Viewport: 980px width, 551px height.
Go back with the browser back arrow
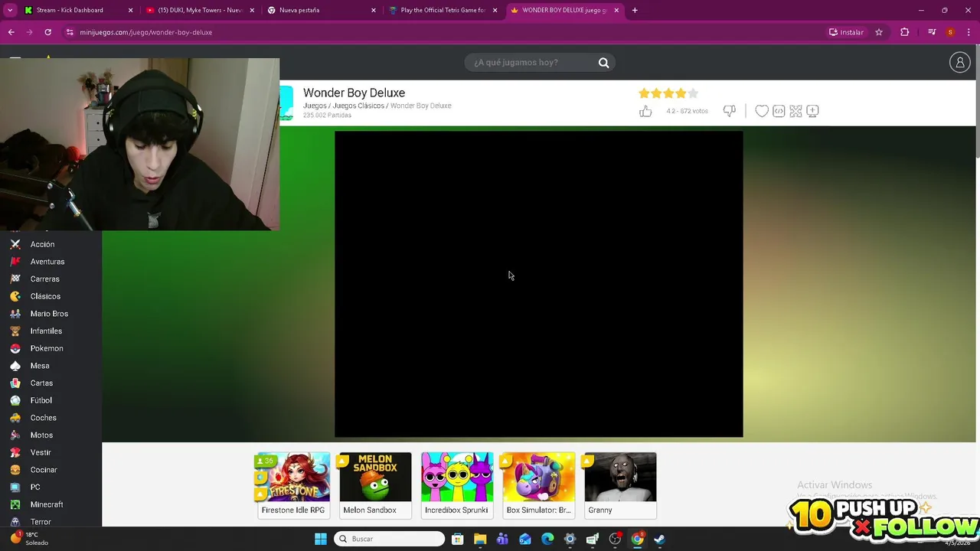11,32
